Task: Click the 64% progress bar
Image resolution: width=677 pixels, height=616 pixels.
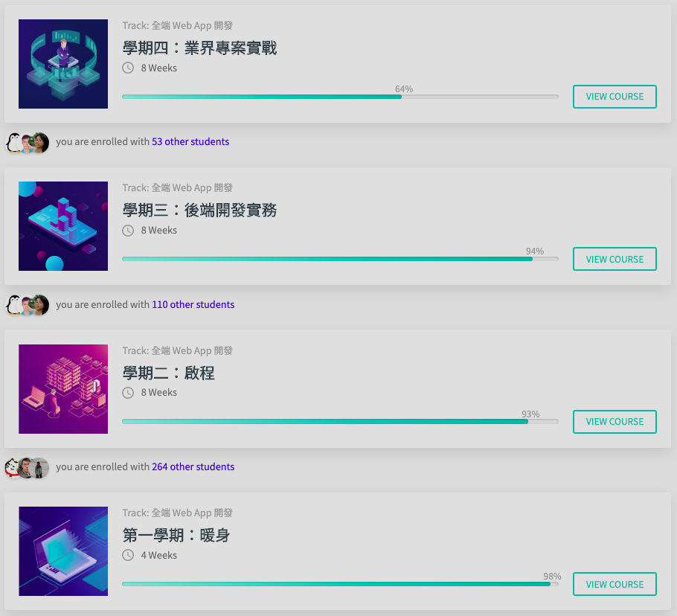Action: click(340, 97)
